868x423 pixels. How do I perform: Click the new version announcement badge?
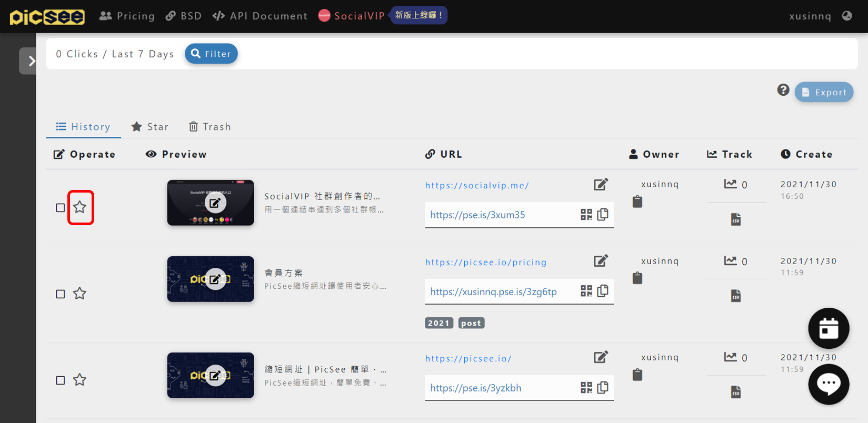[418, 15]
